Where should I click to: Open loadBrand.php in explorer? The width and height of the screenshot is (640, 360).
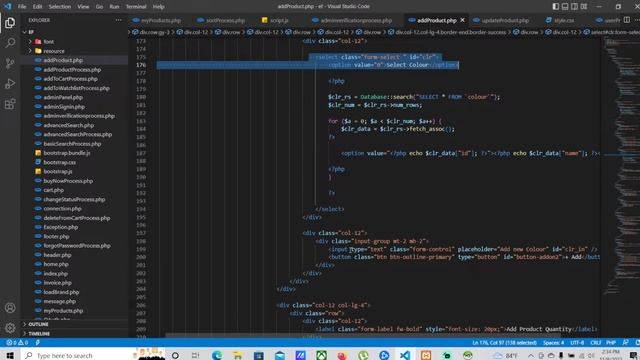point(61,292)
